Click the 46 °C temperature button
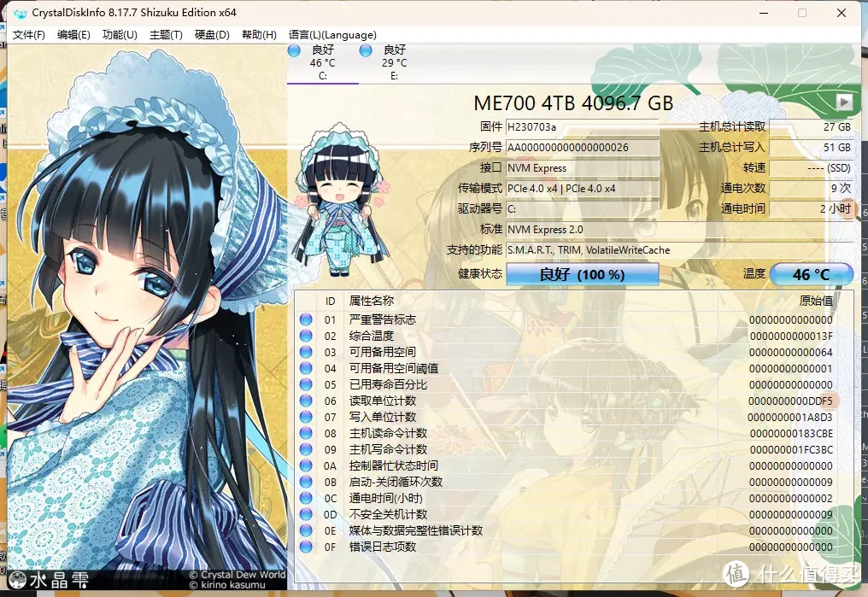Viewport: 868px width, 597px height. 811,274
